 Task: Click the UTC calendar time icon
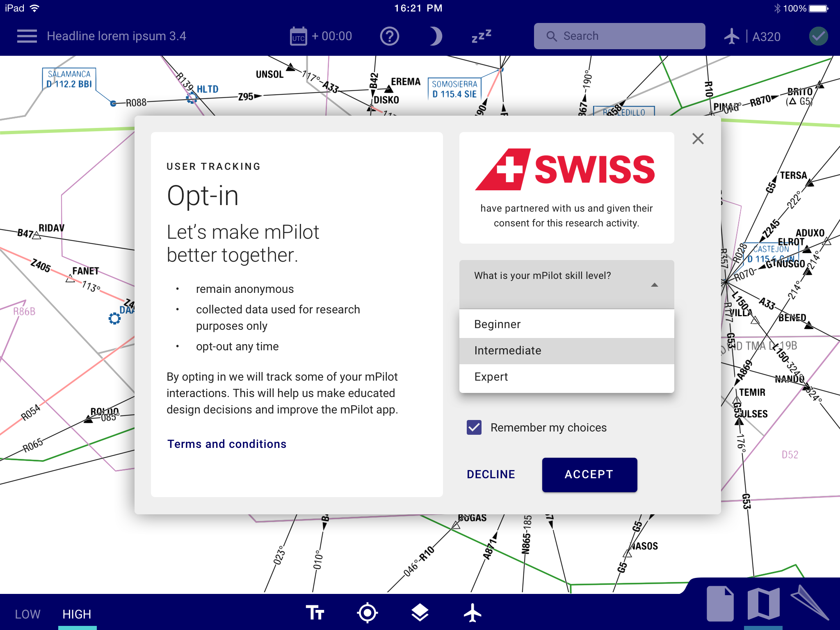[298, 37]
